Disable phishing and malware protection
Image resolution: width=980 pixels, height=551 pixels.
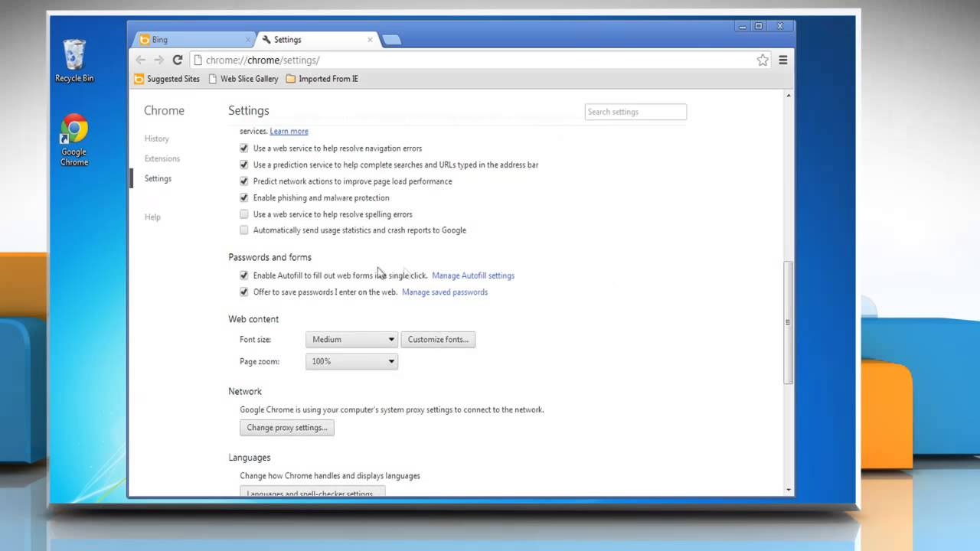click(x=244, y=197)
